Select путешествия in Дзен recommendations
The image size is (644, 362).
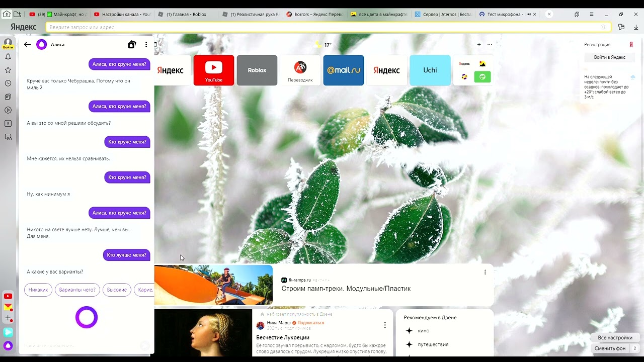[433, 344]
